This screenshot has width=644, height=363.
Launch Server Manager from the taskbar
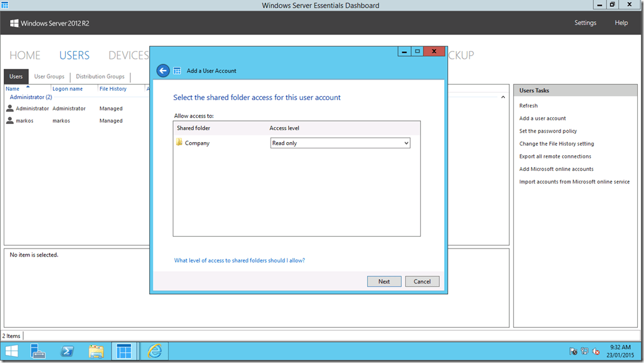(x=38, y=351)
